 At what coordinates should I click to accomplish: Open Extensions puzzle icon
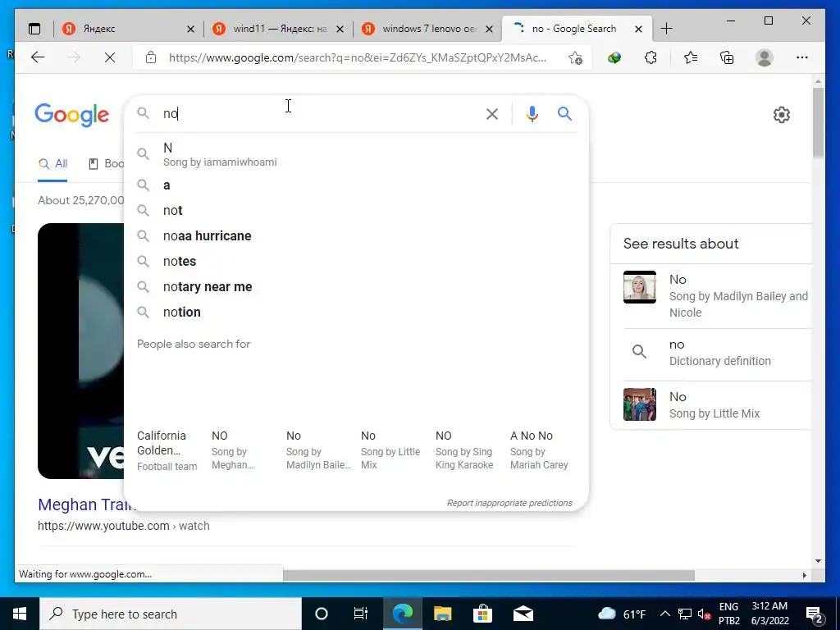point(651,57)
